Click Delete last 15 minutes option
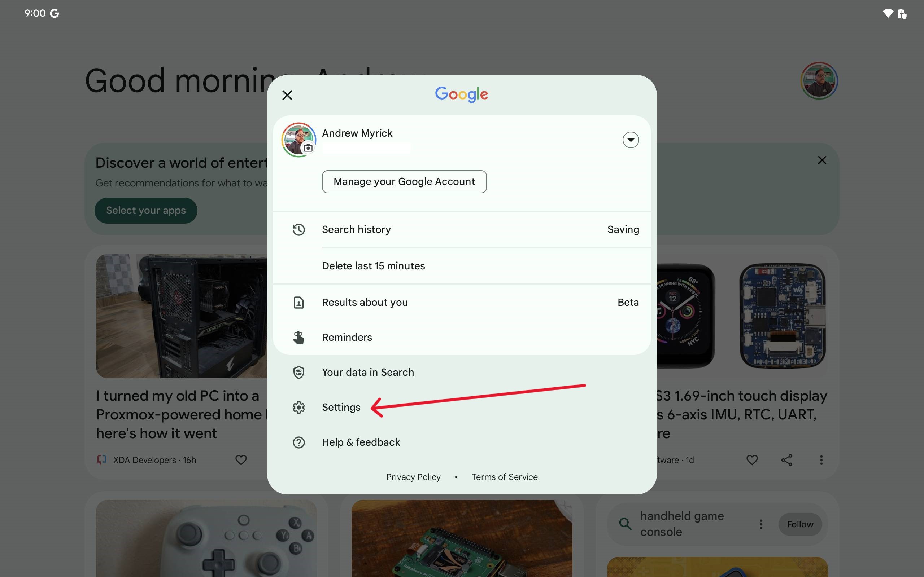The width and height of the screenshot is (924, 577). [x=373, y=265]
